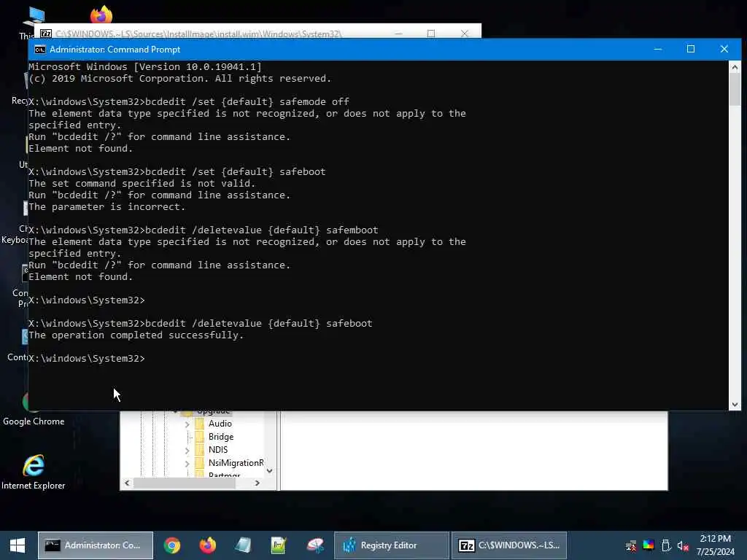This screenshot has height=560, width=747.
Task: Click the 7-Zip window title icon
Action: tap(46, 34)
